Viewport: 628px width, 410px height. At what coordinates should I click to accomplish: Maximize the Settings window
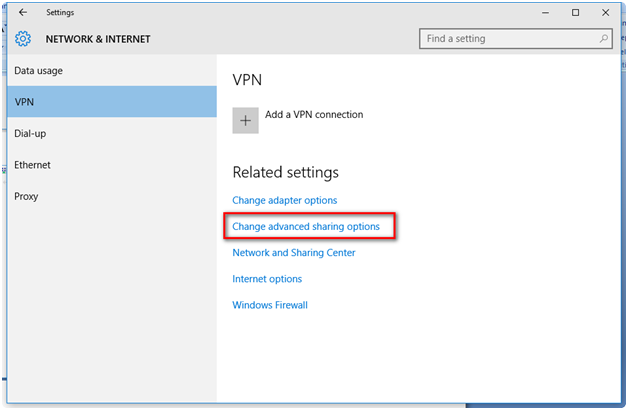575,13
